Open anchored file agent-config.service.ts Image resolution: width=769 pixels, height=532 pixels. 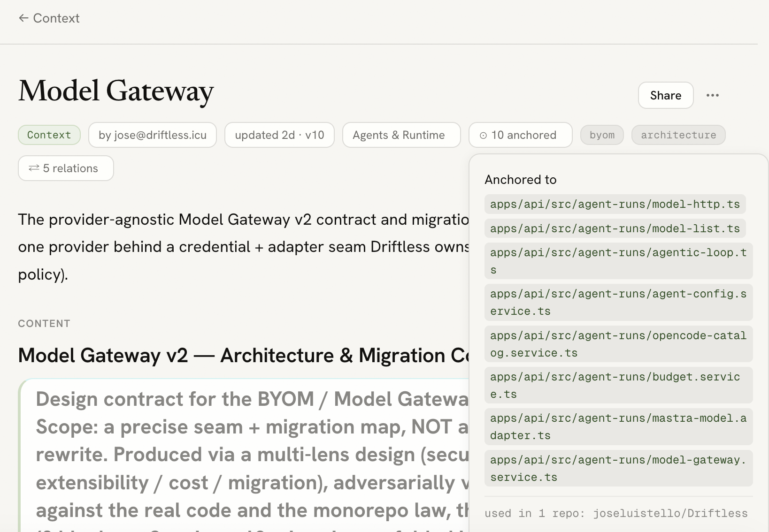coord(619,303)
